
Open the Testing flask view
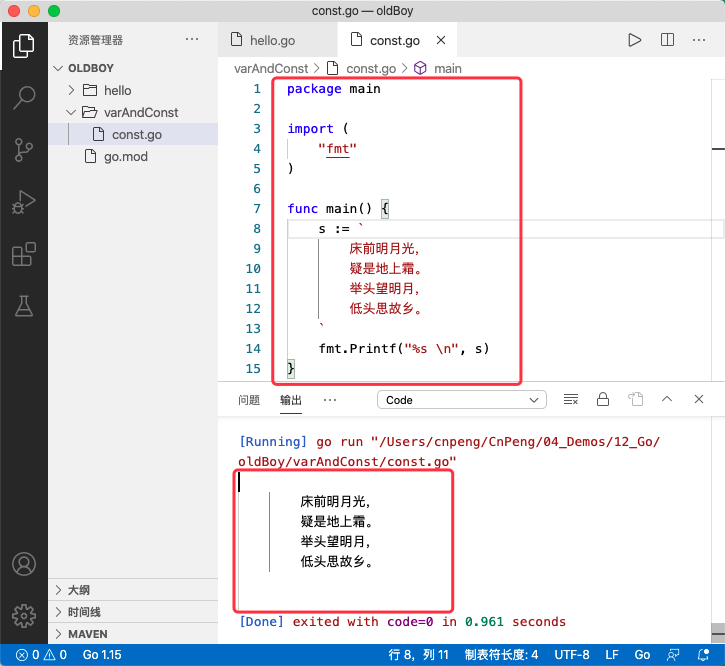pos(24,306)
